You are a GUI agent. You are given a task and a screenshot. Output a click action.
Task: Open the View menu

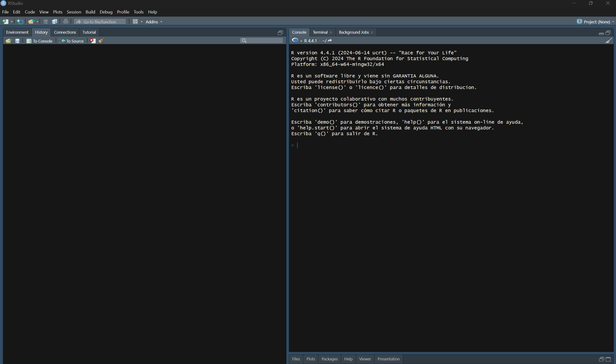pyautogui.click(x=44, y=12)
